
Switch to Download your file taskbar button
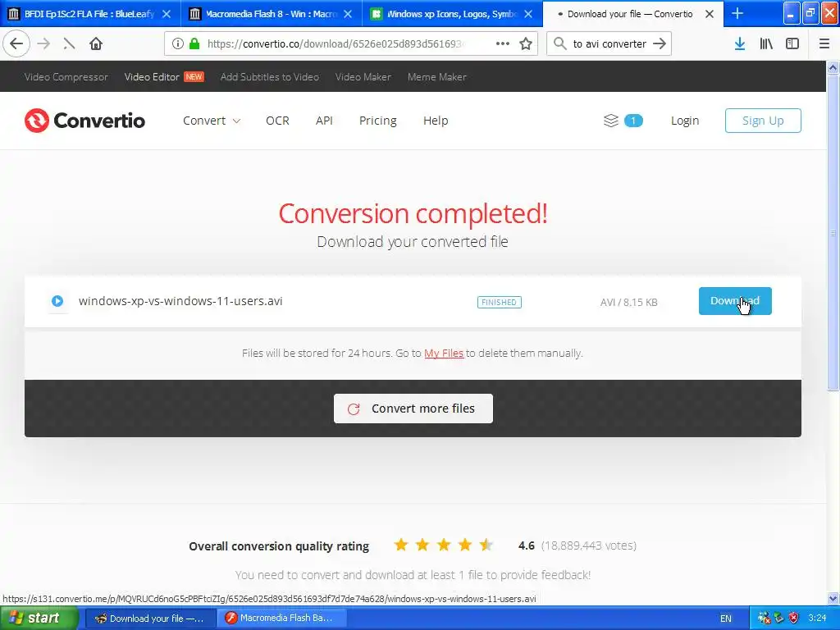click(150, 619)
